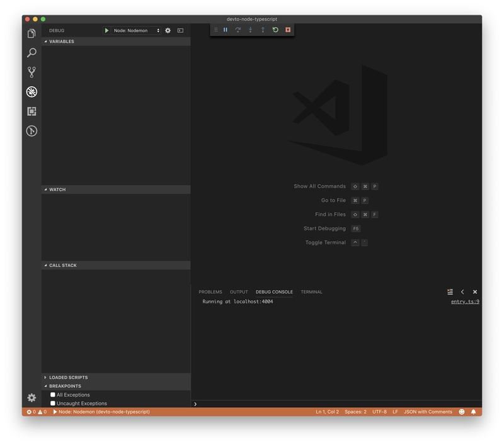This screenshot has width=504, height=445.
Task: Open launch.json with debug gear icon
Action: (x=168, y=30)
